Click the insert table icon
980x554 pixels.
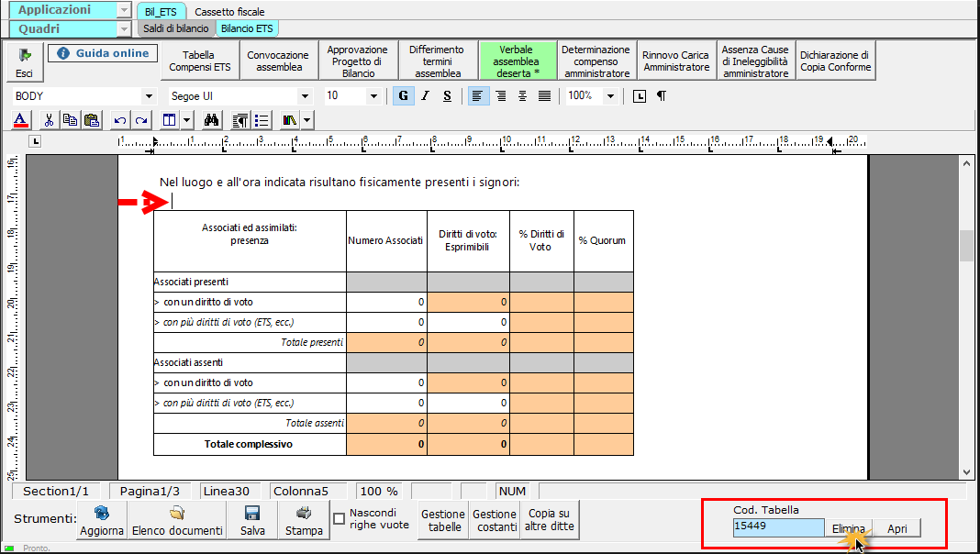(170, 120)
